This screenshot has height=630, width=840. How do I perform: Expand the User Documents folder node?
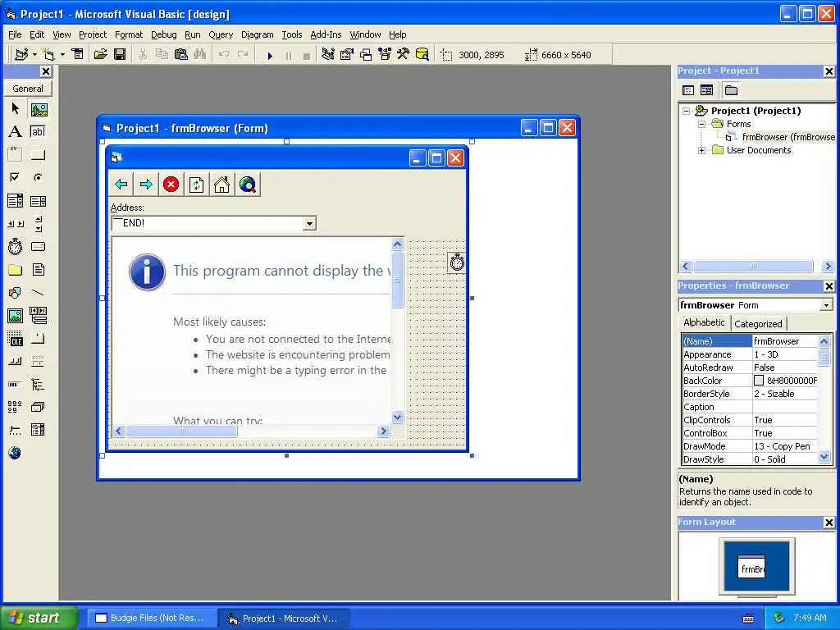point(702,151)
